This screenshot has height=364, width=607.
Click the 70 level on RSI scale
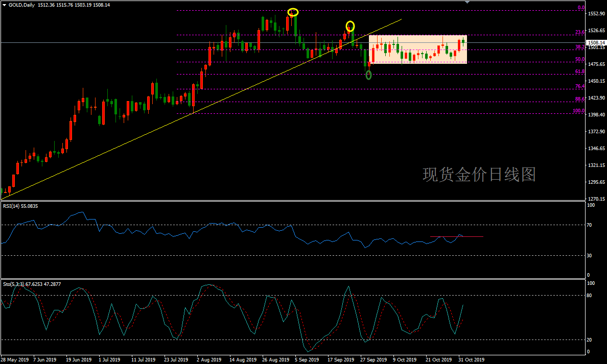click(590, 225)
